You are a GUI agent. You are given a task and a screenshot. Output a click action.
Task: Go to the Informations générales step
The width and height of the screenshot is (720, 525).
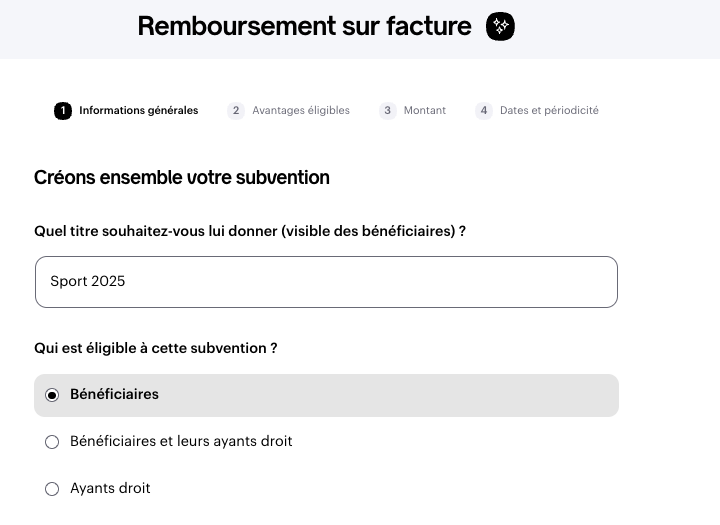click(x=139, y=111)
